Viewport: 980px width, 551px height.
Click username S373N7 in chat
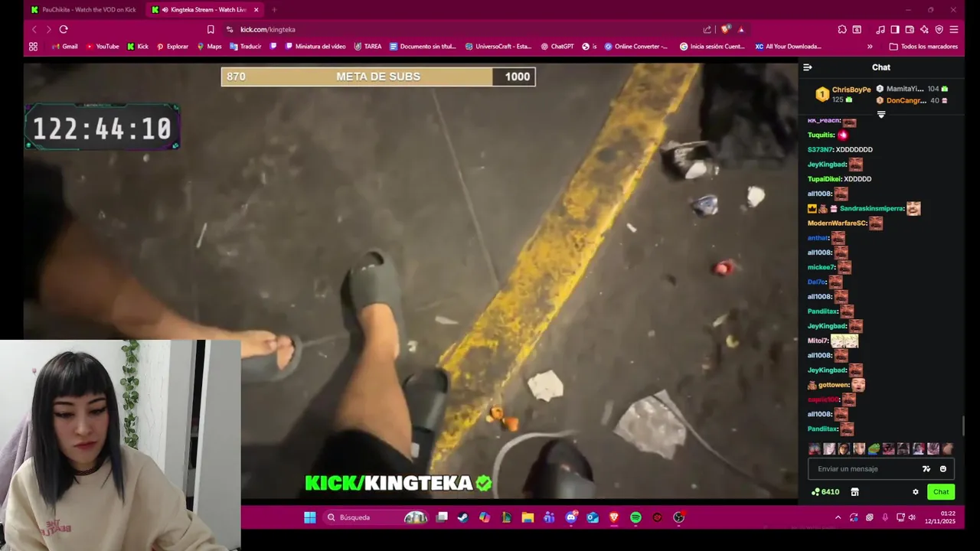(x=820, y=149)
